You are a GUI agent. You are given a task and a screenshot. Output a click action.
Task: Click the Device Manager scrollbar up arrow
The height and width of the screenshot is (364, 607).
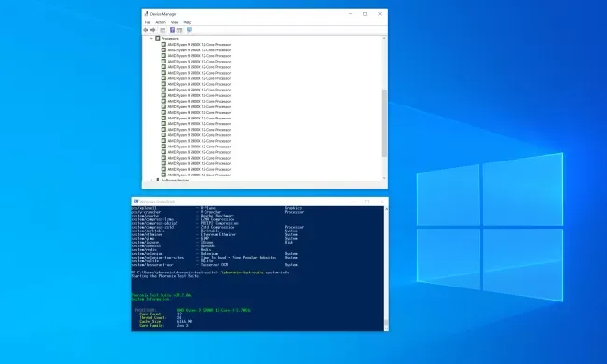(384, 38)
